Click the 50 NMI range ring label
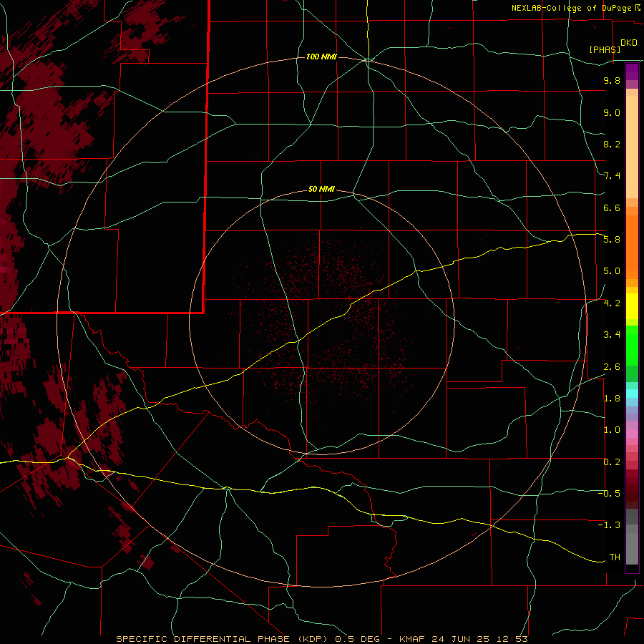644x644 pixels. (x=321, y=189)
